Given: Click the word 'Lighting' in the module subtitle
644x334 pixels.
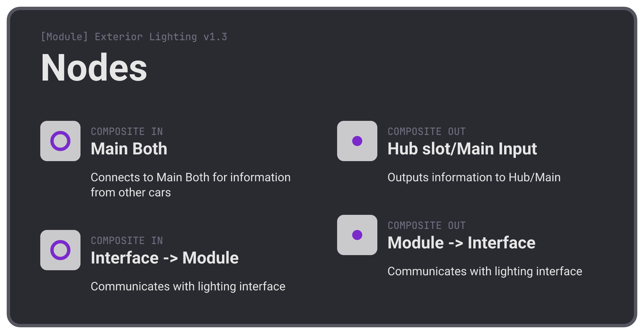Looking at the screenshot, I should [173, 37].
